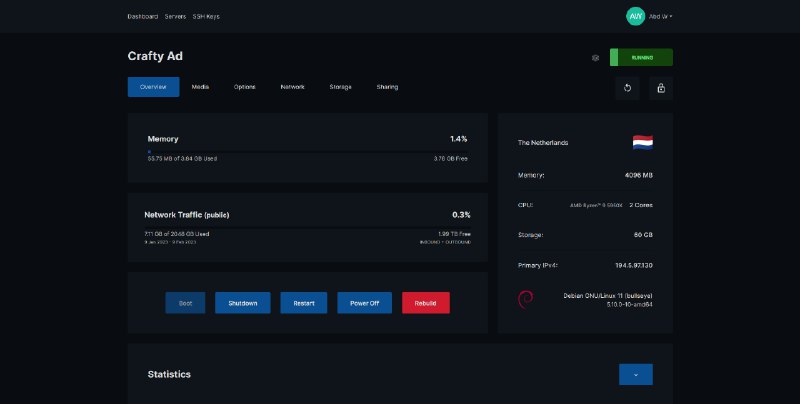Navigate to Dashboard in top menu

tap(142, 17)
